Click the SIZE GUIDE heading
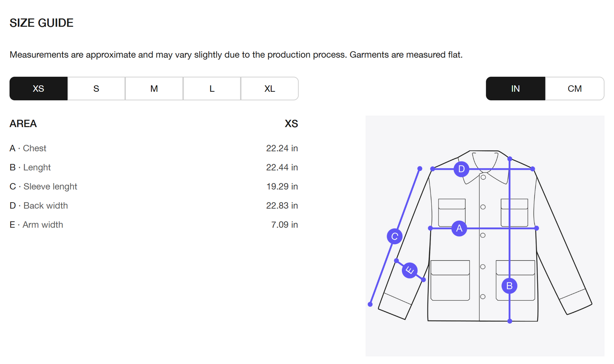 [42, 23]
